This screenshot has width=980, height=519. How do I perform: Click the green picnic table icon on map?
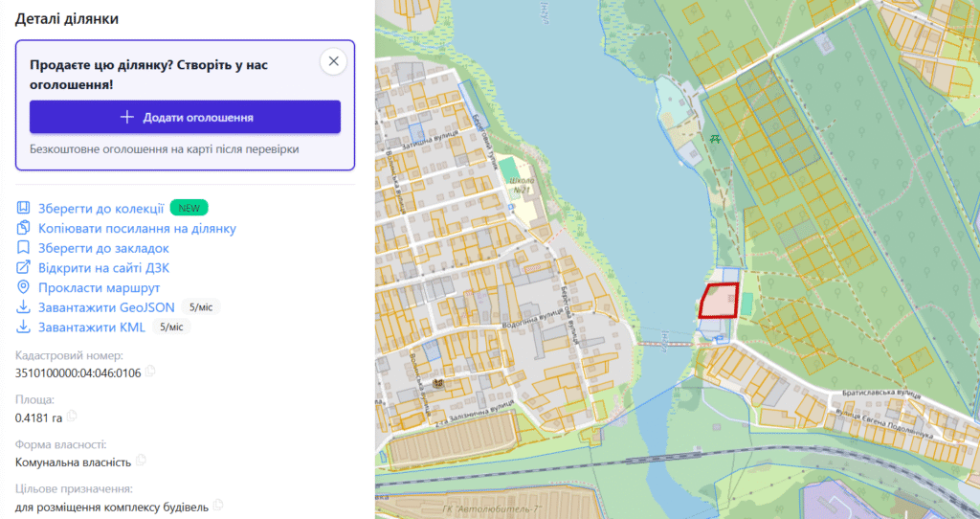click(x=715, y=139)
